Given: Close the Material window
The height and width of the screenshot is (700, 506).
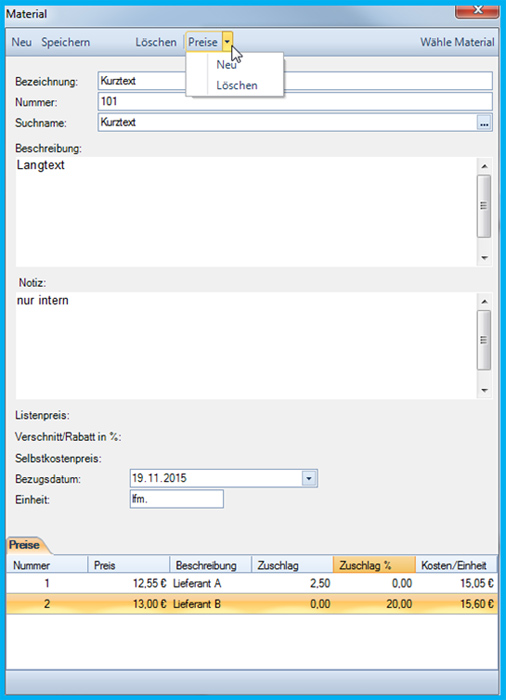Looking at the screenshot, I should point(477,10).
